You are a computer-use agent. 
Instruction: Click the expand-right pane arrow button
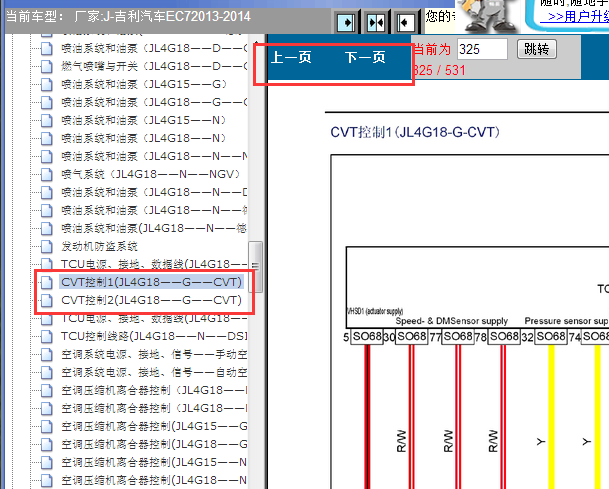346,23
